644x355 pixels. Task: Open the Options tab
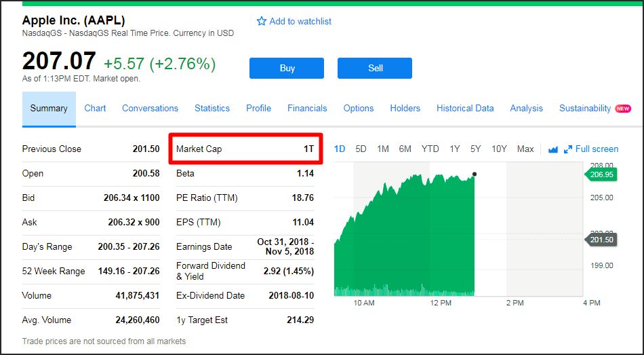point(359,108)
